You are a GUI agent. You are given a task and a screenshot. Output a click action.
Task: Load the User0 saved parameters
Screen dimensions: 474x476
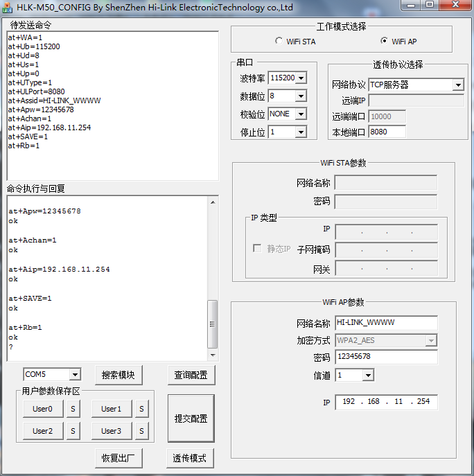[42, 409]
